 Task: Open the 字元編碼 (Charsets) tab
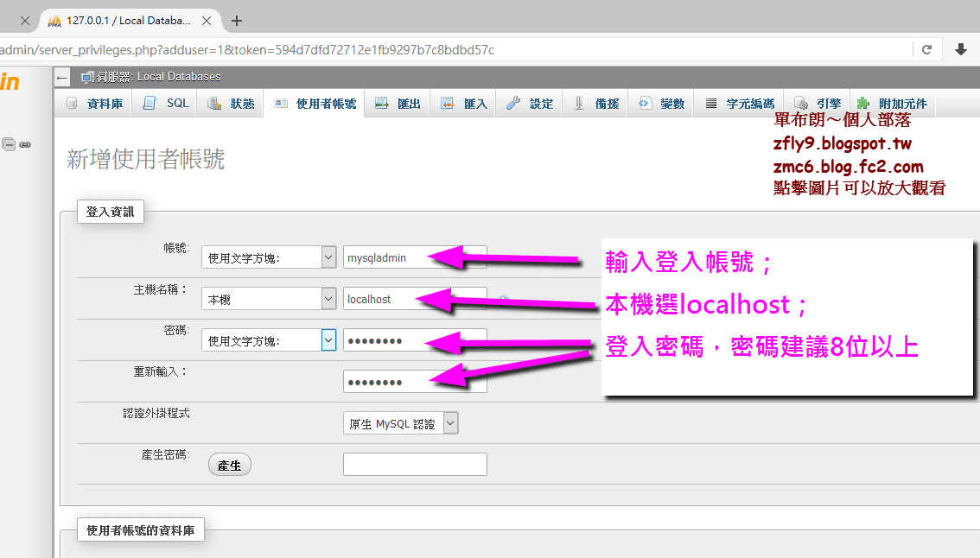tap(740, 103)
